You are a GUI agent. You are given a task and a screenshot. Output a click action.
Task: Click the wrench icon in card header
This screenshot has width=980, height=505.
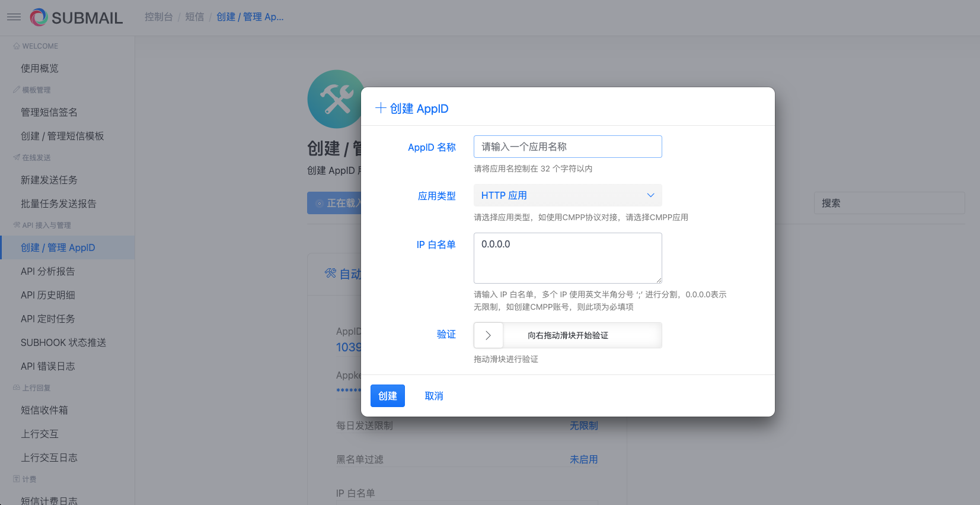(330, 273)
